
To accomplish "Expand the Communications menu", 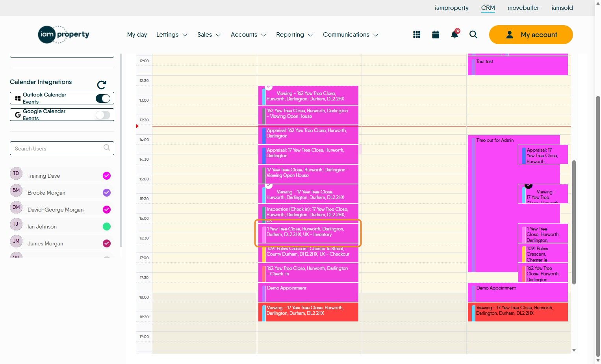I will (x=351, y=35).
